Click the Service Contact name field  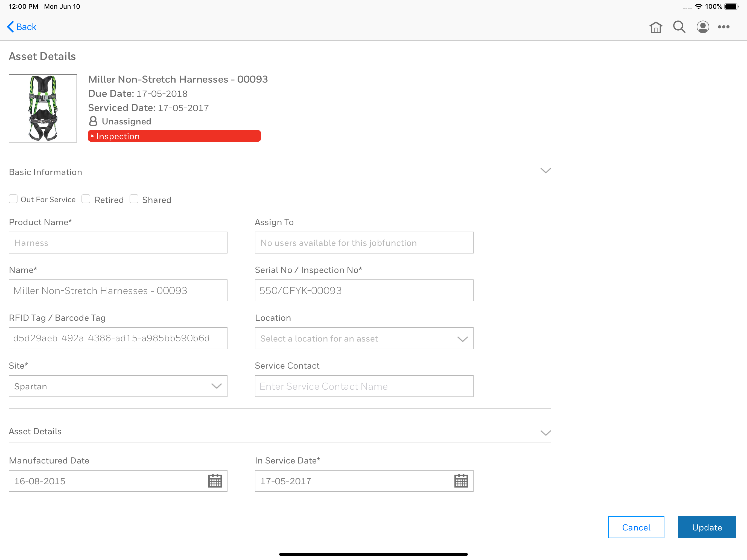(364, 386)
